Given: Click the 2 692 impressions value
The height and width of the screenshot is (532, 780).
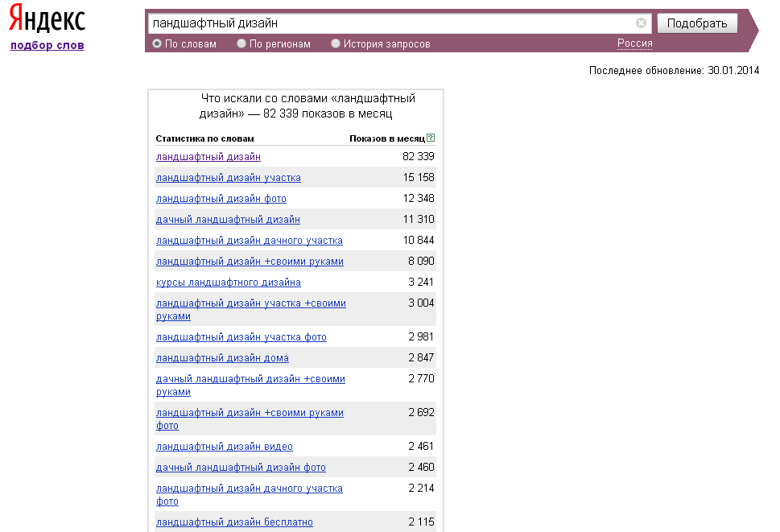Looking at the screenshot, I should (421, 412).
